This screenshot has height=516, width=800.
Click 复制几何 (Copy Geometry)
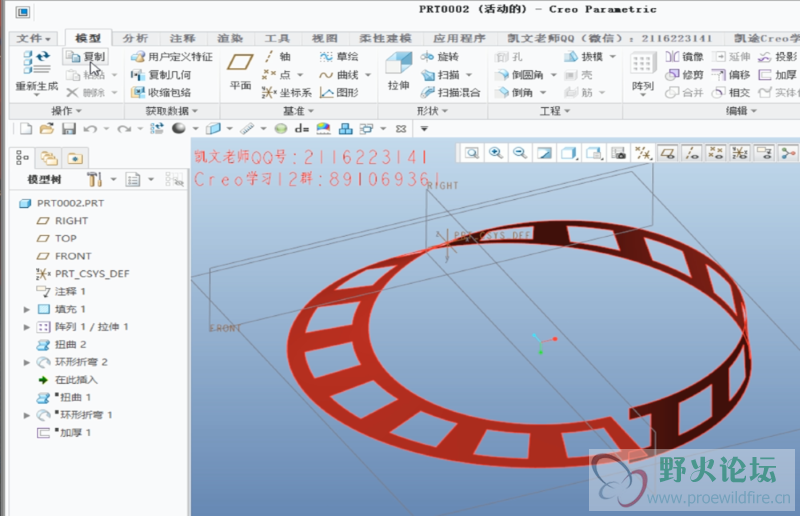pyautogui.click(x=161, y=75)
